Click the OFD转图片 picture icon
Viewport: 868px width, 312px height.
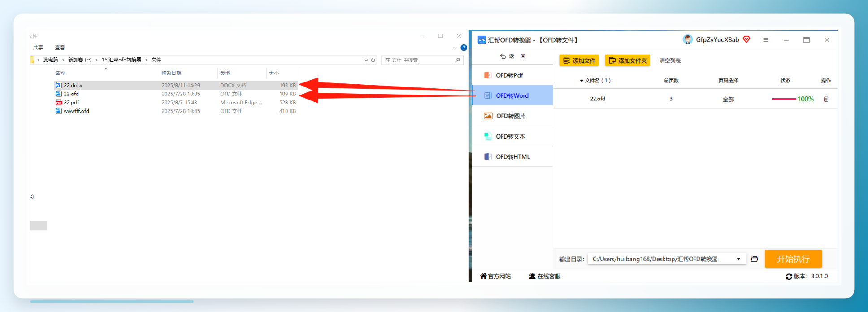(x=488, y=116)
